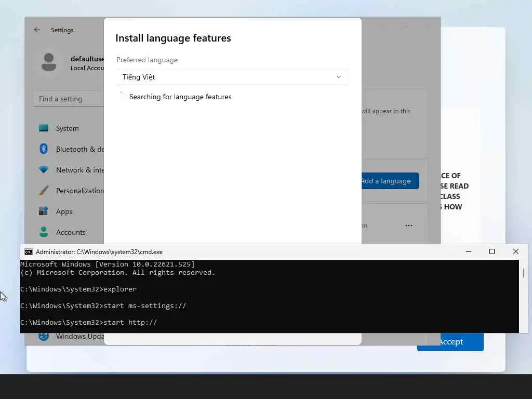The image size is (532, 399).
Task: Click the "start ms-settings://" command line
Action: [145, 305]
